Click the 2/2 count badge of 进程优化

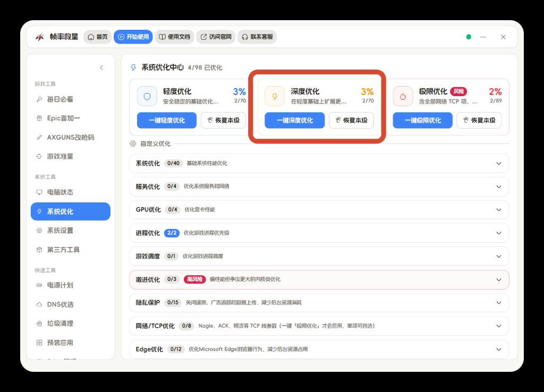pyautogui.click(x=172, y=233)
